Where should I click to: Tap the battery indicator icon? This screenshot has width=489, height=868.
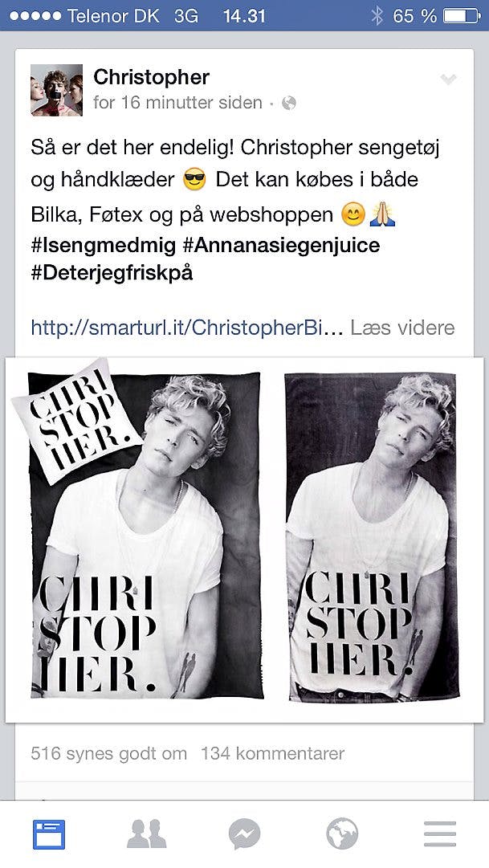[462, 16]
